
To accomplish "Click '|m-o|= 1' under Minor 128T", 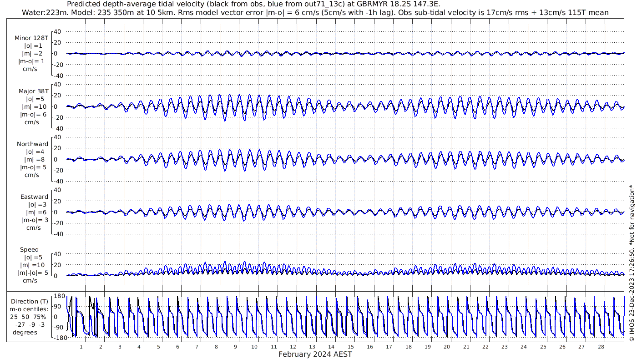I will click(31, 61).
